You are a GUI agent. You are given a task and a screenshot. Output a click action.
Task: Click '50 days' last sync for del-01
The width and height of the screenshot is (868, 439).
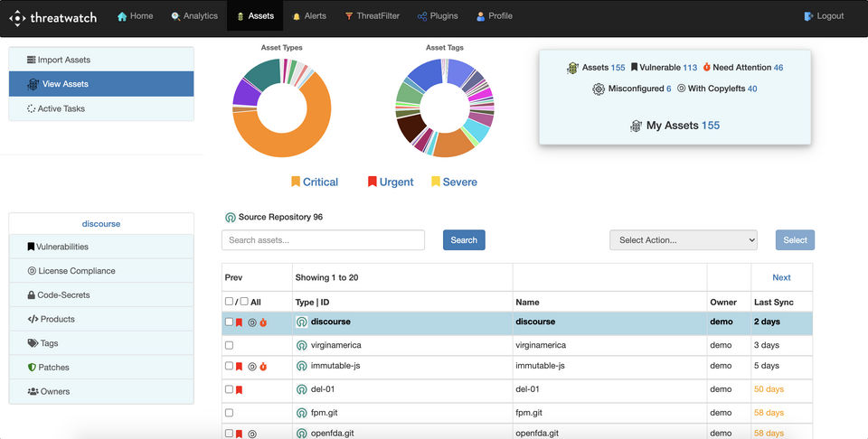(769, 389)
